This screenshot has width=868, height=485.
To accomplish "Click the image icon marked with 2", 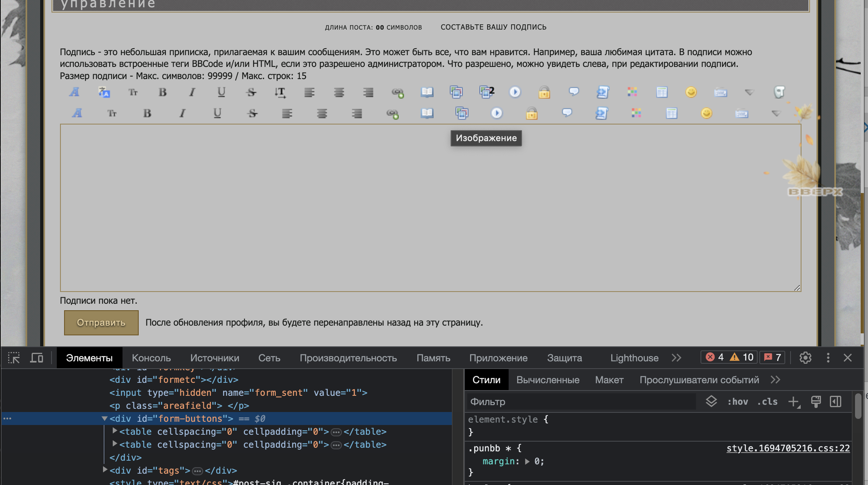I will point(486,92).
